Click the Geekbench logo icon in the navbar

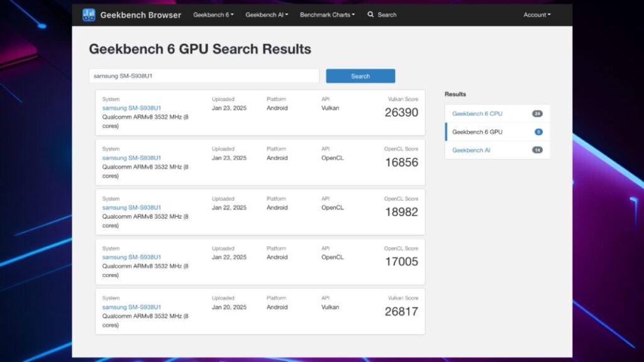(x=89, y=14)
